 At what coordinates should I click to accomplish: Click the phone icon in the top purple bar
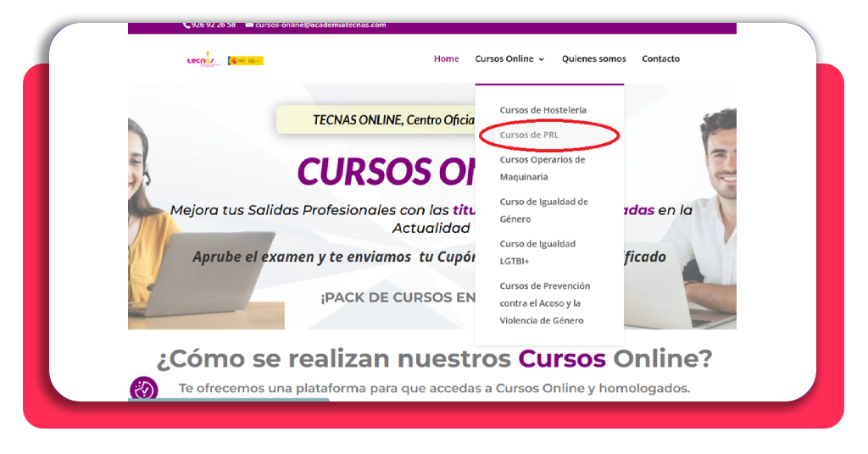click(186, 25)
